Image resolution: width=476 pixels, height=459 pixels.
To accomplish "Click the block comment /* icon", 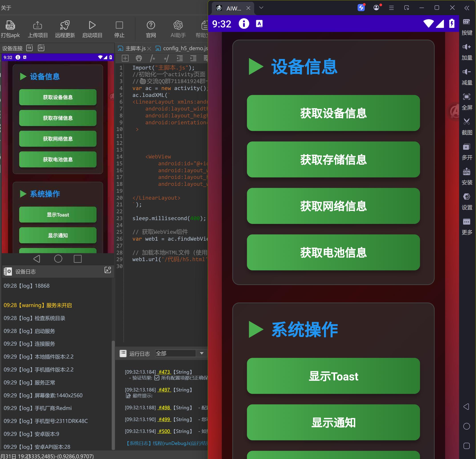I will pyautogui.click(x=152, y=58).
